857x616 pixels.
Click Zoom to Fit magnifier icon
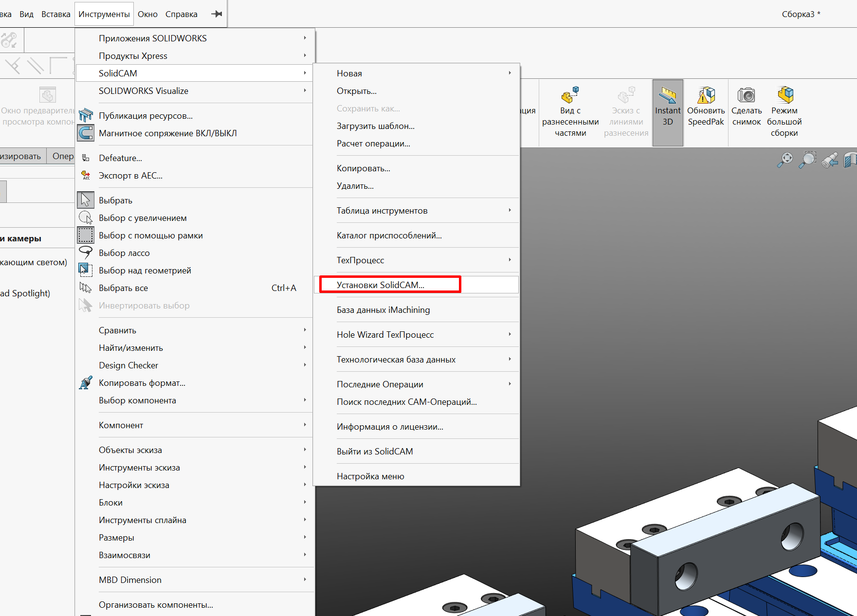[784, 160]
